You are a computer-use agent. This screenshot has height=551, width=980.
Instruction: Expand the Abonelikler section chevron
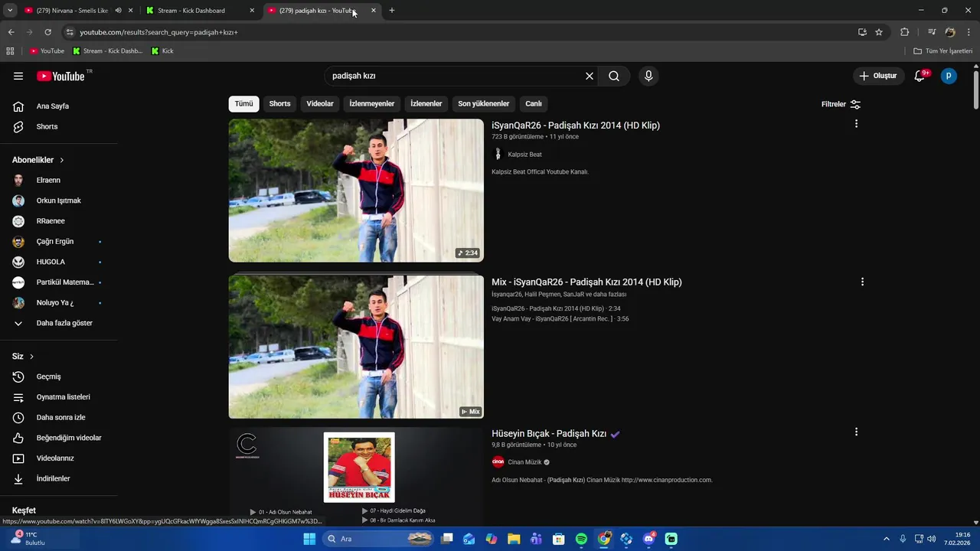click(x=62, y=160)
